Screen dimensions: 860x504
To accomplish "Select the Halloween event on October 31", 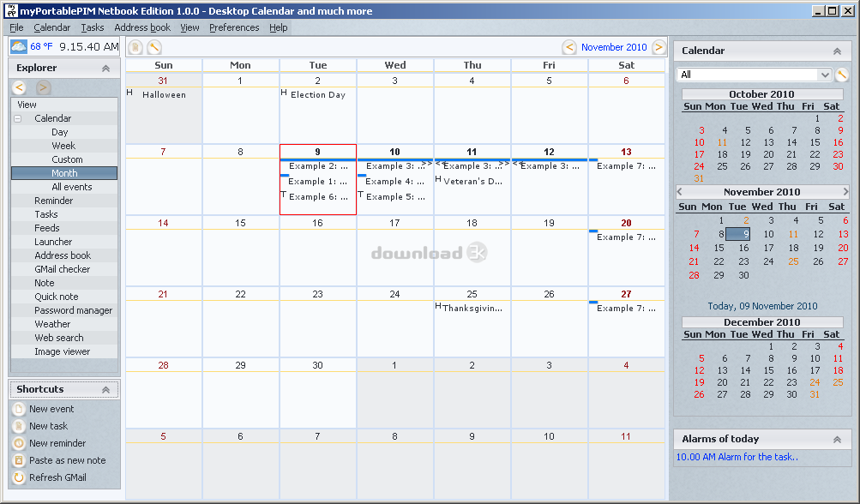I will click(x=164, y=95).
